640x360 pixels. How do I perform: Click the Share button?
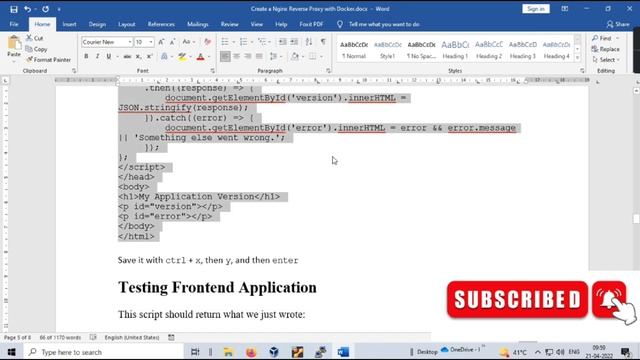pyautogui.click(x=618, y=24)
